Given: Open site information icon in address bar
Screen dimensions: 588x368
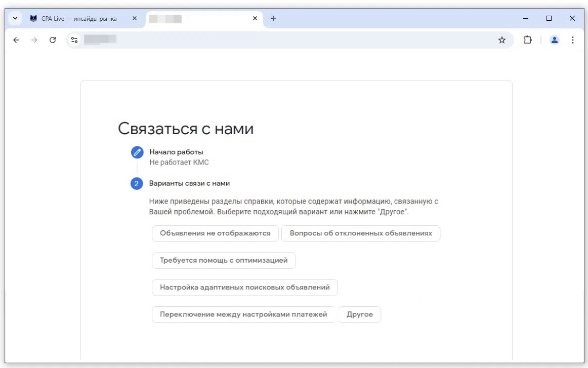Looking at the screenshot, I should (74, 40).
